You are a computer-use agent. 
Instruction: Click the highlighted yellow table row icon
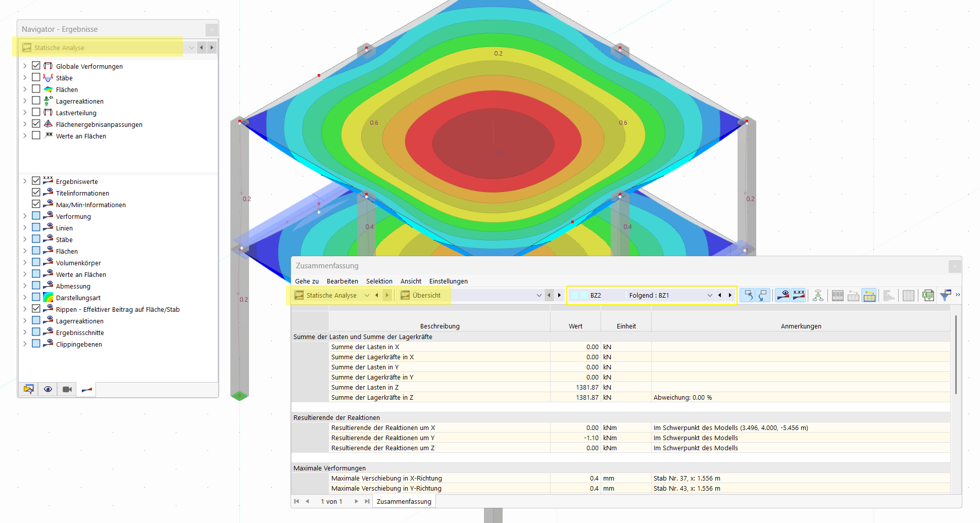point(869,295)
